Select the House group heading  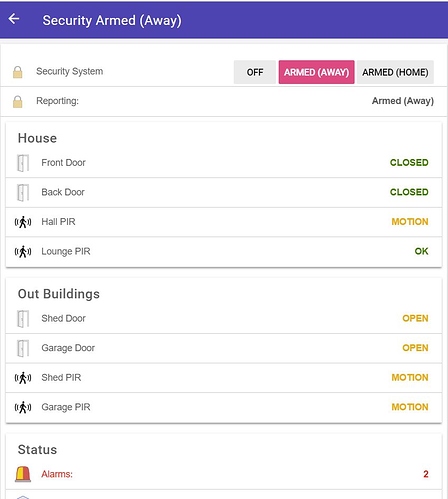tap(37, 138)
